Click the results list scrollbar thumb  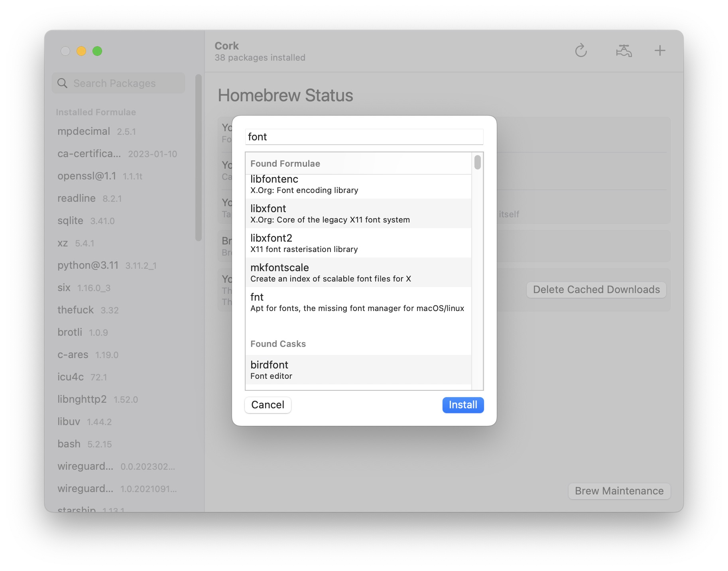tap(477, 163)
